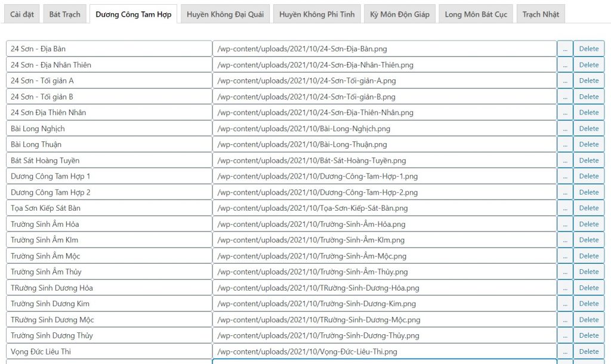Delete the Trường Sinh Dương Thủy entry
This screenshot has width=611, height=364.
click(x=588, y=335)
